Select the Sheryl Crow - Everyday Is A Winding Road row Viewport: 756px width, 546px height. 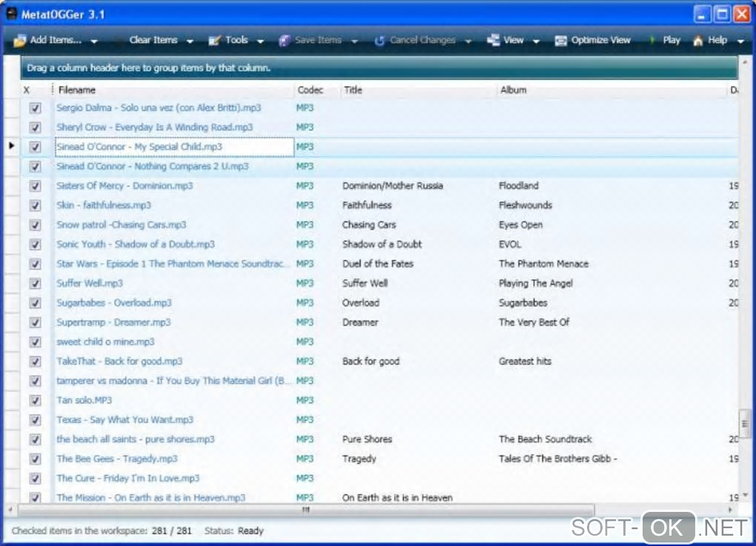(x=154, y=127)
